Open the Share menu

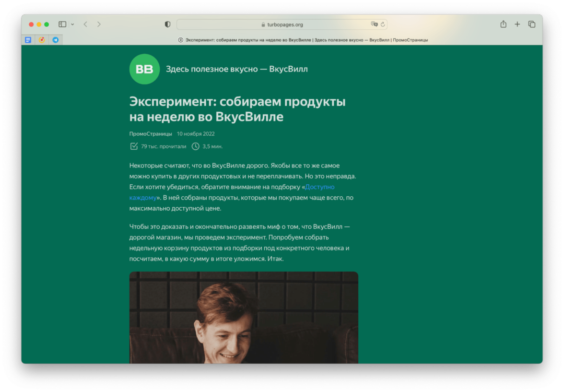click(x=503, y=24)
